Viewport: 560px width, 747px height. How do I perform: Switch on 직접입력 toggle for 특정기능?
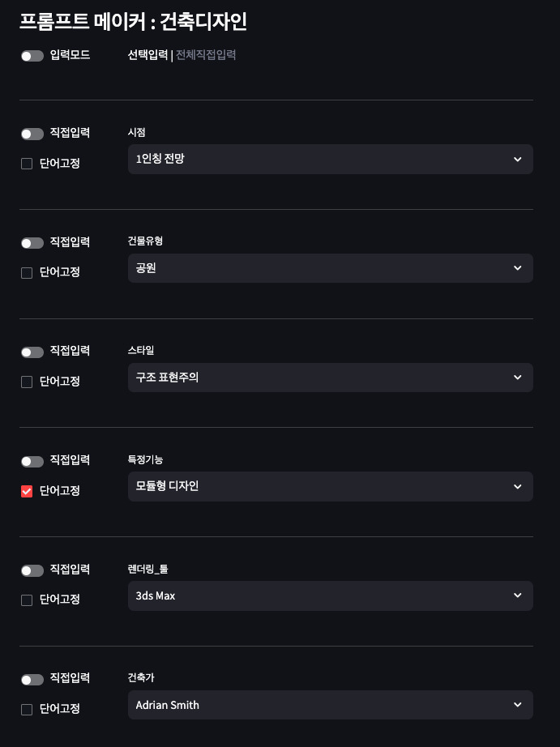tap(32, 461)
